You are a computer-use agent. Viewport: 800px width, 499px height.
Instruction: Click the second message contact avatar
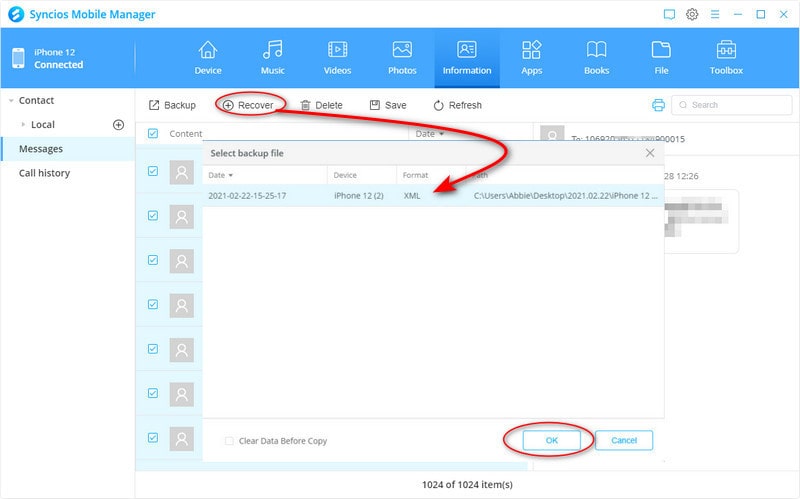182,217
